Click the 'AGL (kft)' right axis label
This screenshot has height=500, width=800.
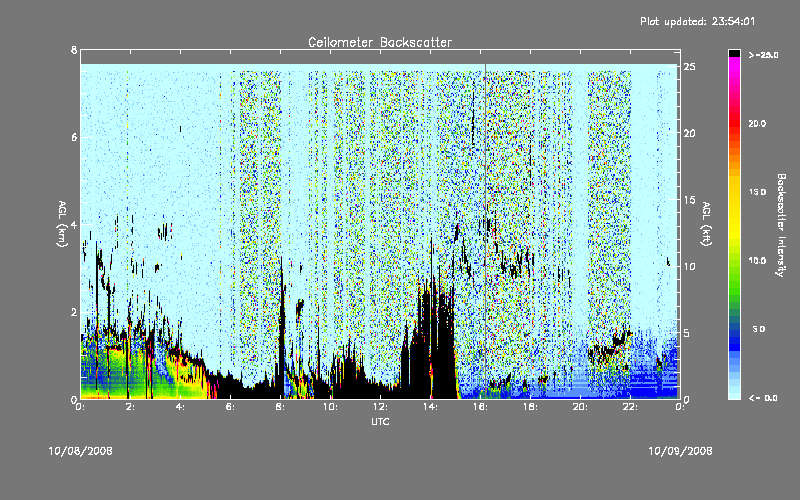point(706,224)
